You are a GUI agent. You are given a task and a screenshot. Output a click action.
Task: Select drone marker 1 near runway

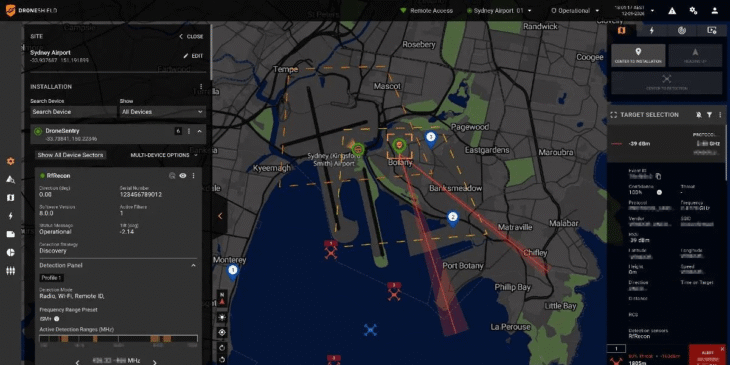(x=331, y=250)
